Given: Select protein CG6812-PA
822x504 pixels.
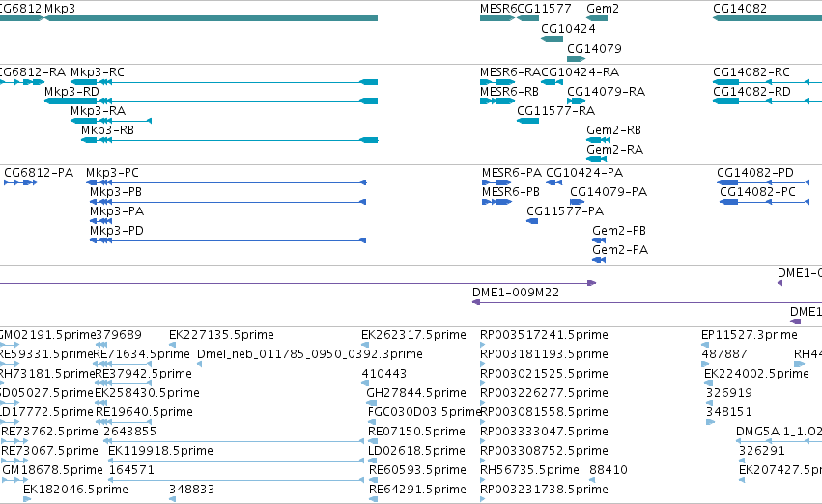Looking at the screenshot, I should coord(21,182).
